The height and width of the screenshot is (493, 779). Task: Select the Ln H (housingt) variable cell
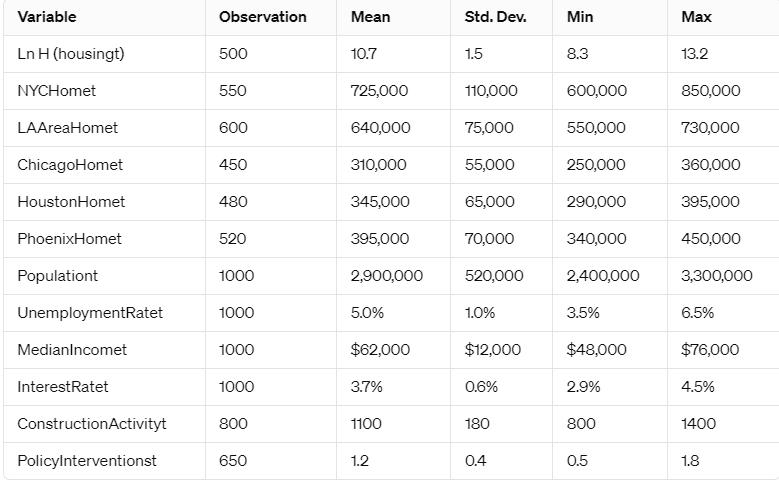tap(71, 54)
